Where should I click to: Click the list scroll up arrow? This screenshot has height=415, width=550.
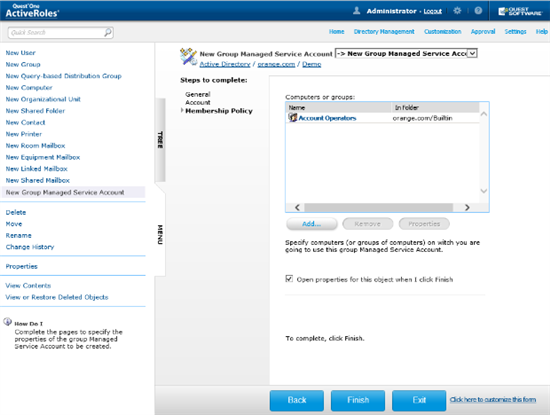(x=484, y=114)
